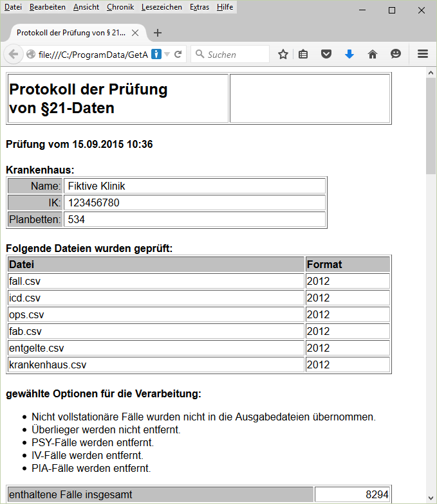Go to home page with house icon
This screenshot has height=504, width=437.
point(373,54)
